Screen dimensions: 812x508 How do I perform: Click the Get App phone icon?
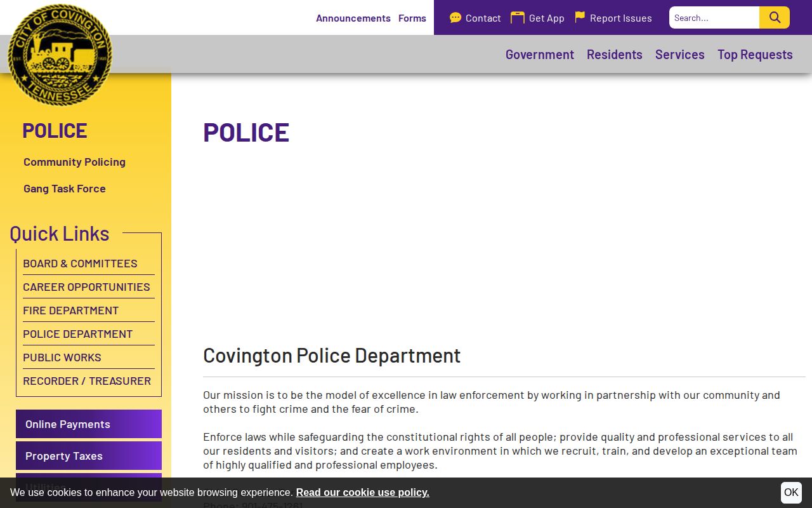518,18
